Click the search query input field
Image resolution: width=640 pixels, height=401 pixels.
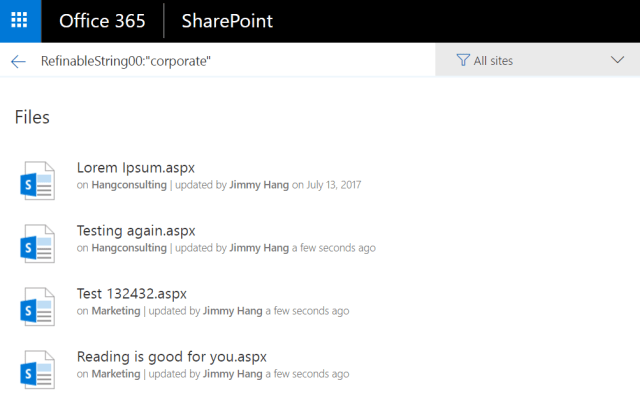230,62
